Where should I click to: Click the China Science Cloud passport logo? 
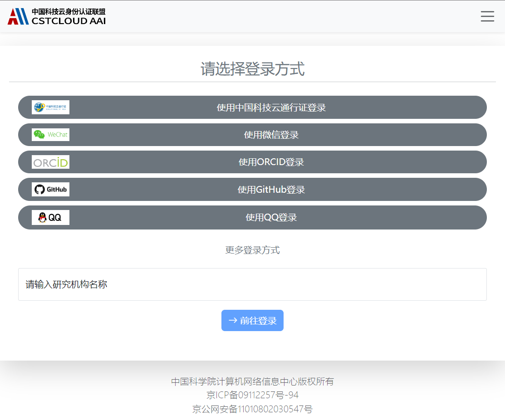click(x=50, y=107)
